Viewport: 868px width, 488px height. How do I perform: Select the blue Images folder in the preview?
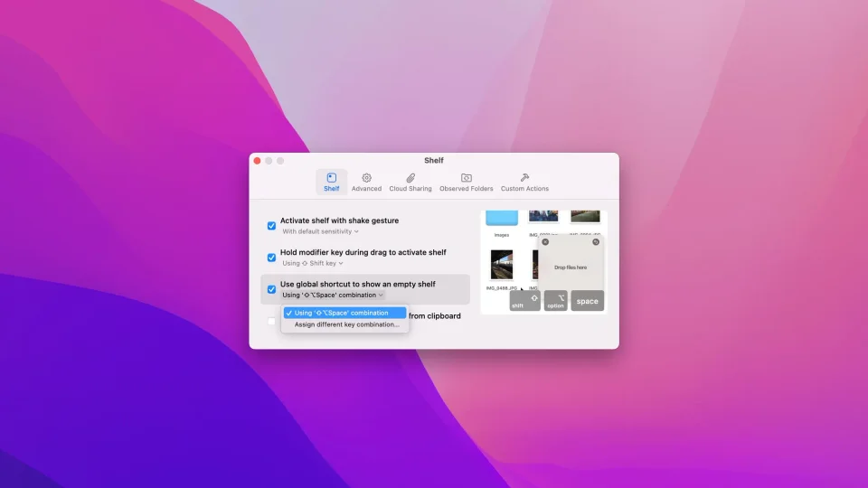click(x=502, y=218)
